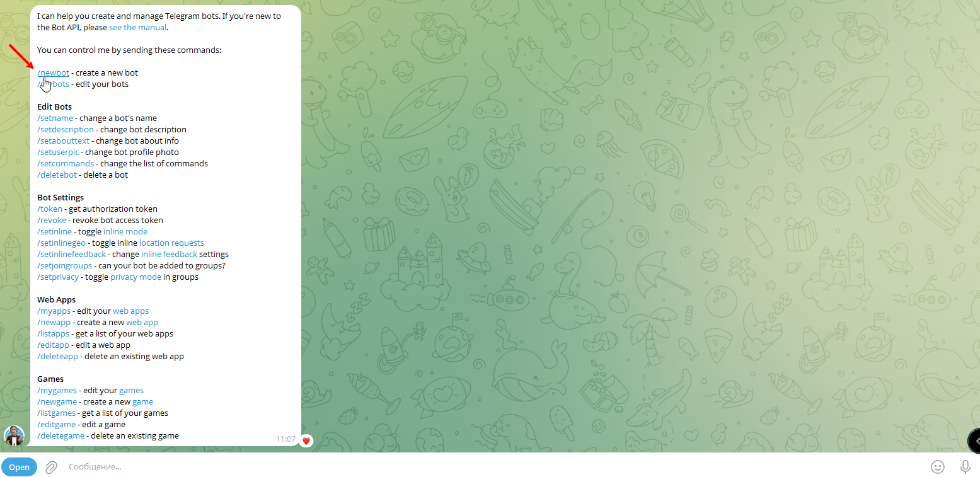Choose the /setuserpic command
The image size is (980, 477).
[60, 152]
